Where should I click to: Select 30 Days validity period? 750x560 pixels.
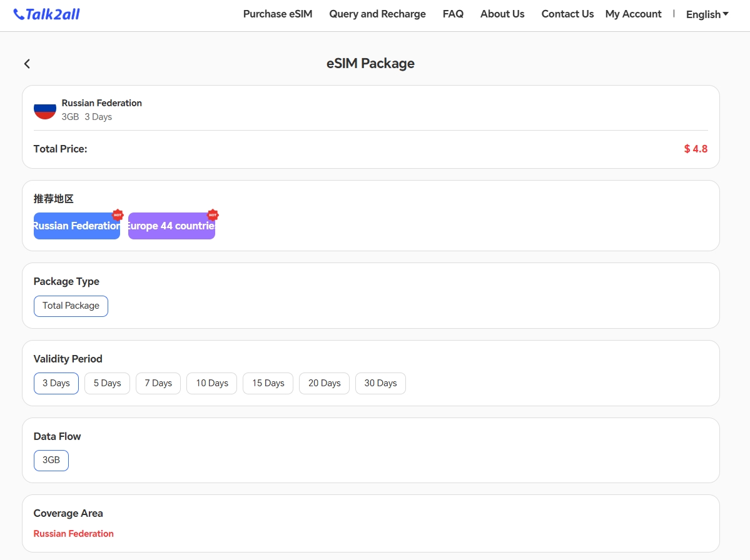(380, 383)
